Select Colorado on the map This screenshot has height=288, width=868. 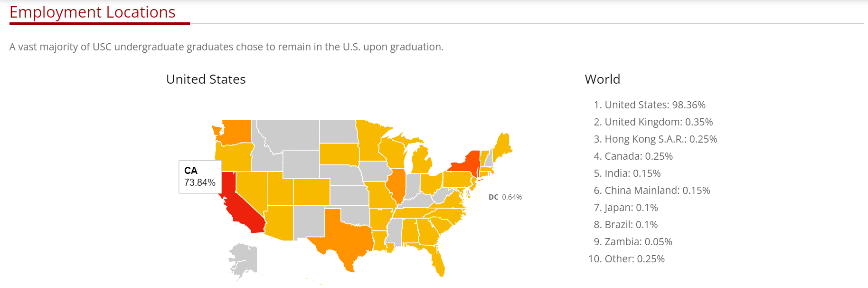click(311, 192)
